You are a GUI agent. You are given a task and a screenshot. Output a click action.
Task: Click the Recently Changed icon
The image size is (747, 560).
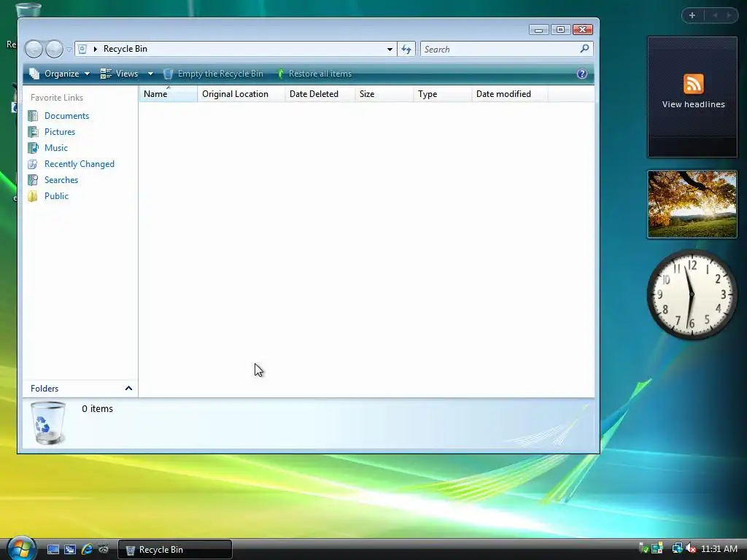click(33, 164)
